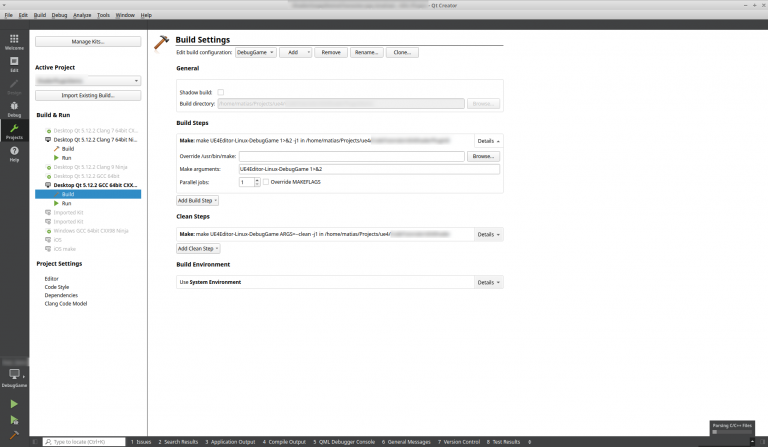The width and height of the screenshot is (768, 447).
Task: Open the Build menu
Action: pyautogui.click(x=40, y=15)
